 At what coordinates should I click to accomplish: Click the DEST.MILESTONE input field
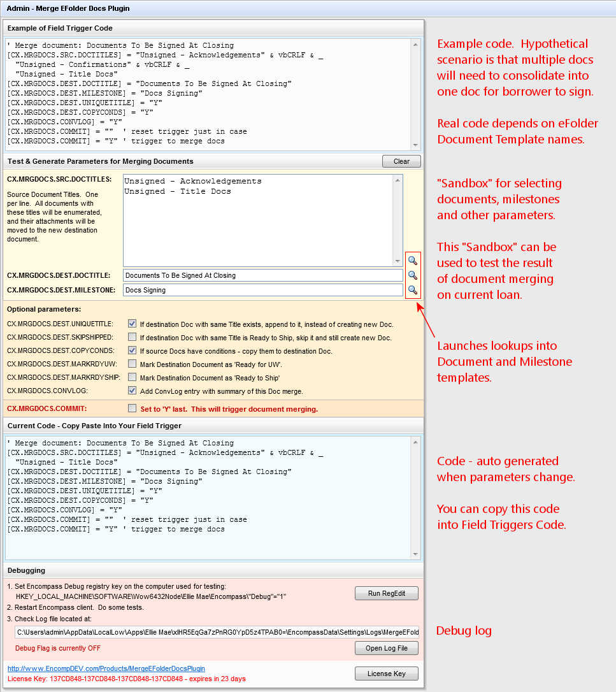click(x=263, y=290)
